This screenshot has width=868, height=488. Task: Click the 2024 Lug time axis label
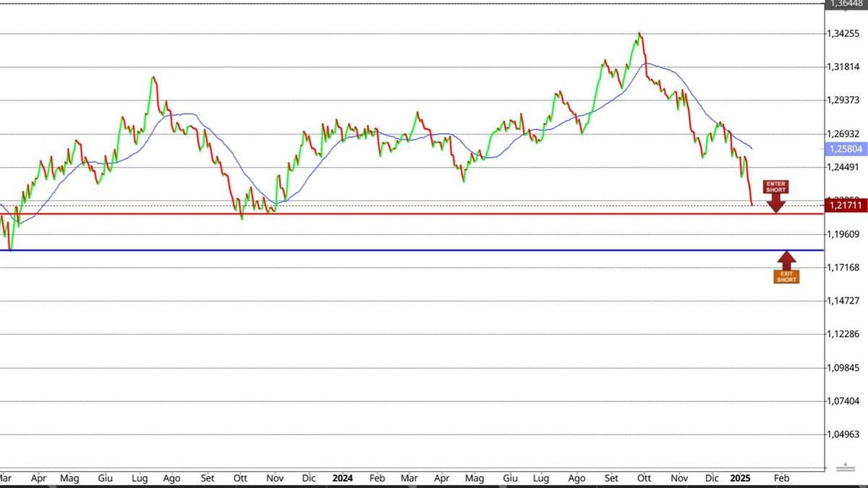540,479
